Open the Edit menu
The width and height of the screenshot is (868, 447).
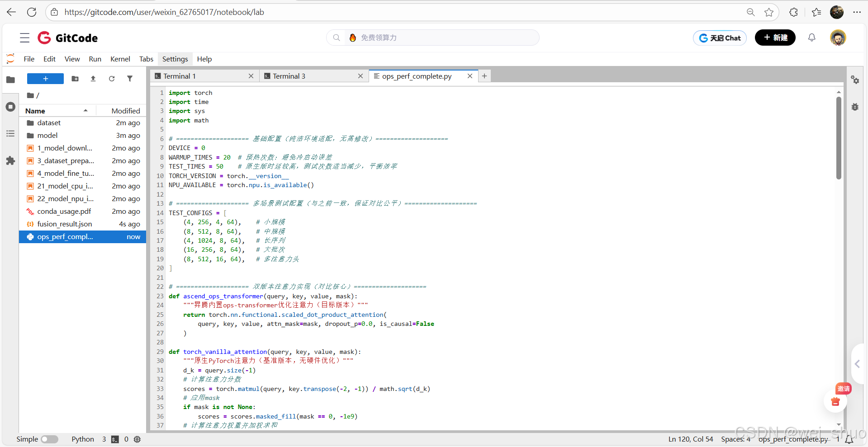coord(49,59)
